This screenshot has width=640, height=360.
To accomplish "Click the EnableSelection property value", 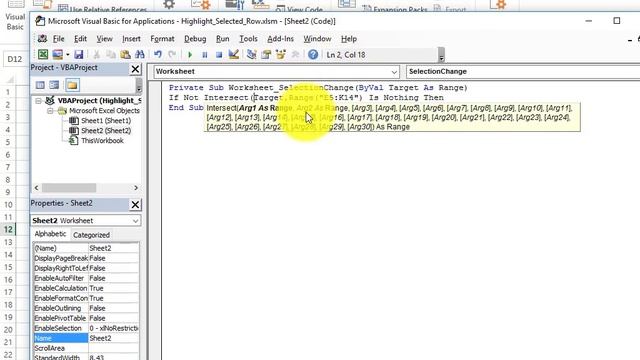I will tap(113, 328).
